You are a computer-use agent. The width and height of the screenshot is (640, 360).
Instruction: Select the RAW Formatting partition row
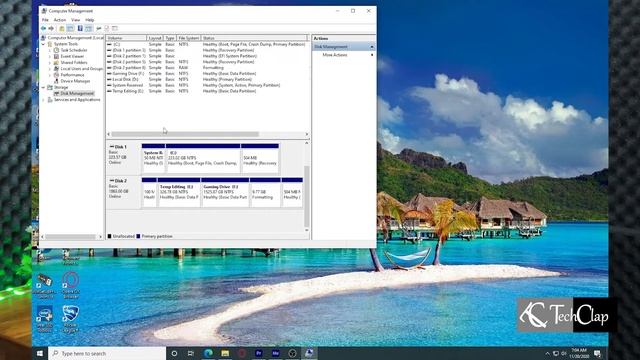(207, 68)
